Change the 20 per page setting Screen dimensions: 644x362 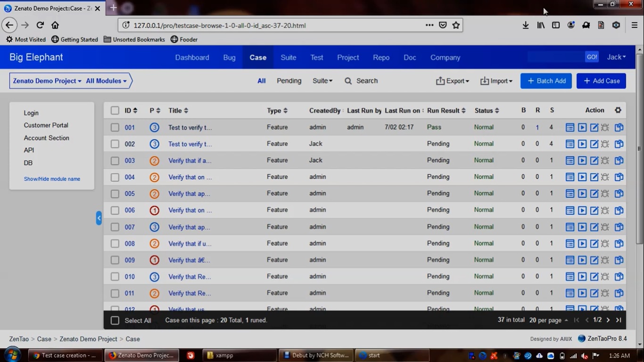pos(548,320)
